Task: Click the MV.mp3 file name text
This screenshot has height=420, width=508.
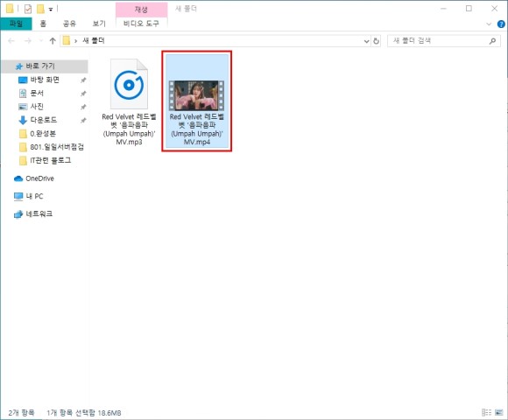Action: (129, 129)
